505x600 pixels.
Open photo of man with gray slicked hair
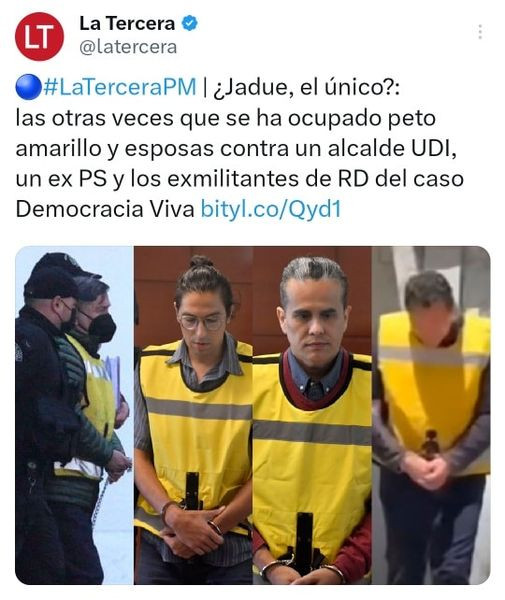pyautogui.click(x=312, y=415)
